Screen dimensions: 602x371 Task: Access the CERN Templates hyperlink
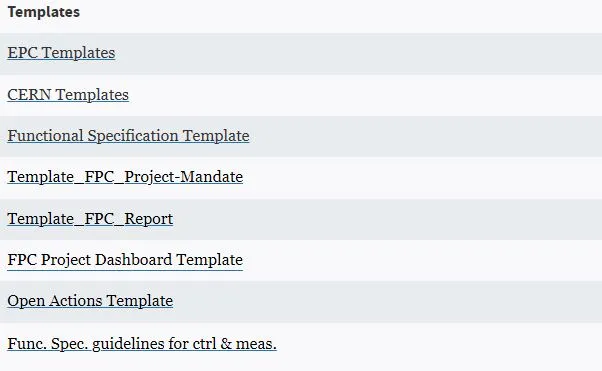tap(68, 94)
